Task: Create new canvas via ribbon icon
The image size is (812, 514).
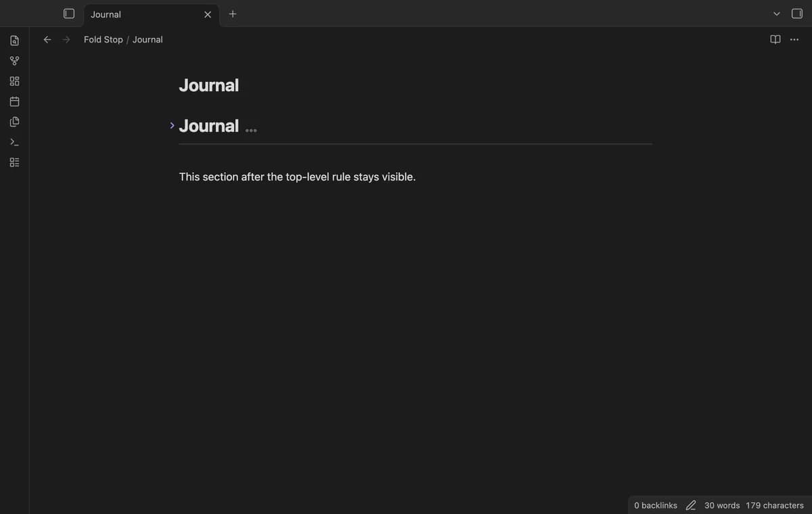Action: (x=14, y=81)
